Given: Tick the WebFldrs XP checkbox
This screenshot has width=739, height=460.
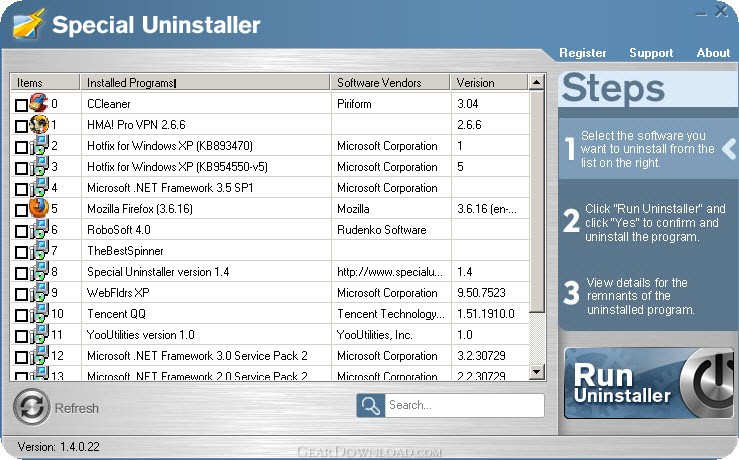Looking at the screenshot, I should [21, 294].
